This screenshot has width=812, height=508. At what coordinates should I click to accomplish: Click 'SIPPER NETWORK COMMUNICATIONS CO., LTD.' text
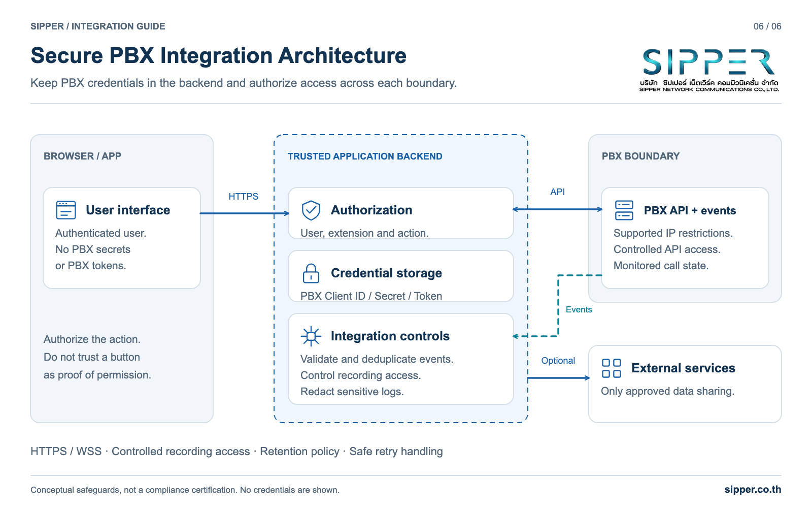709,89
